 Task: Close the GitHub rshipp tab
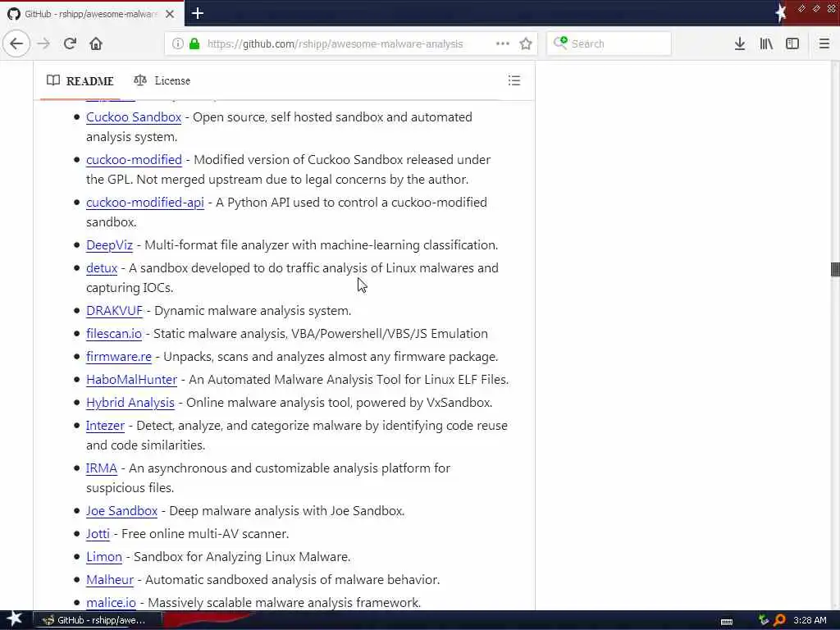170,14
